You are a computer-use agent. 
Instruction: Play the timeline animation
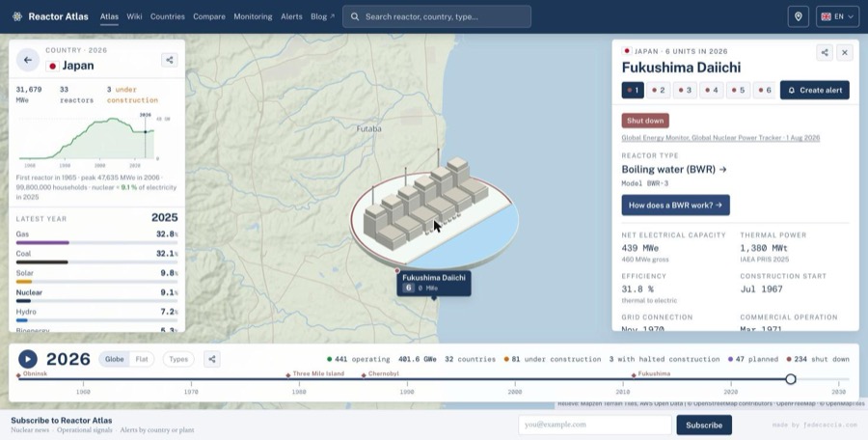point(28,359)
